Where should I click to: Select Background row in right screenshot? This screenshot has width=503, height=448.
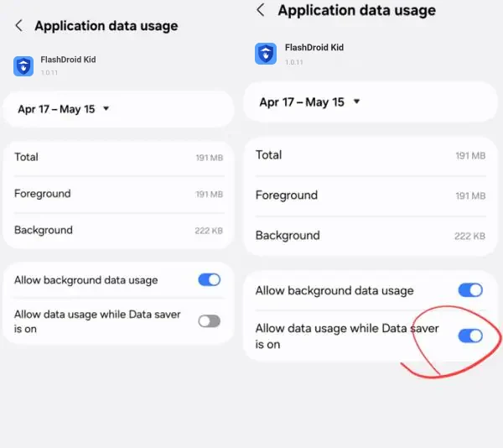coord(371,236)
